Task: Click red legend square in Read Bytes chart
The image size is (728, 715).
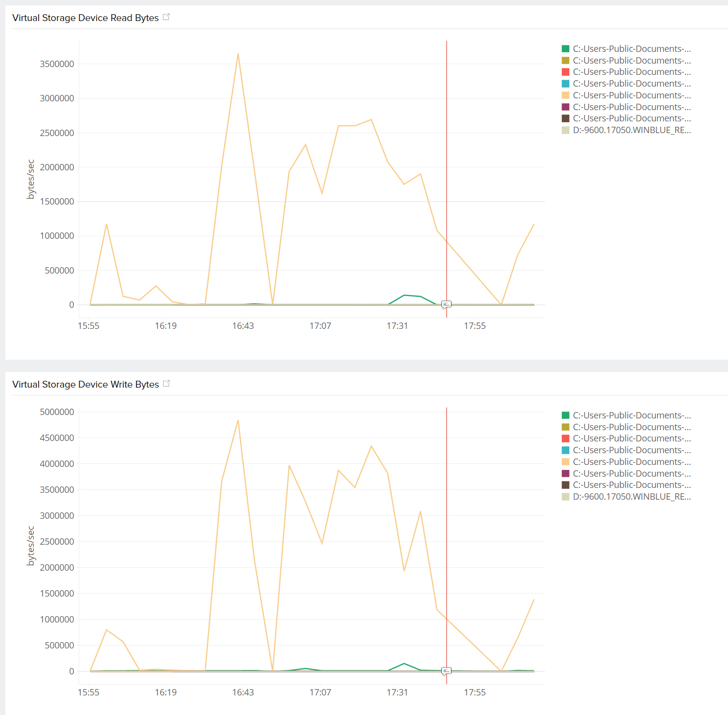Action: coord(566,72)
